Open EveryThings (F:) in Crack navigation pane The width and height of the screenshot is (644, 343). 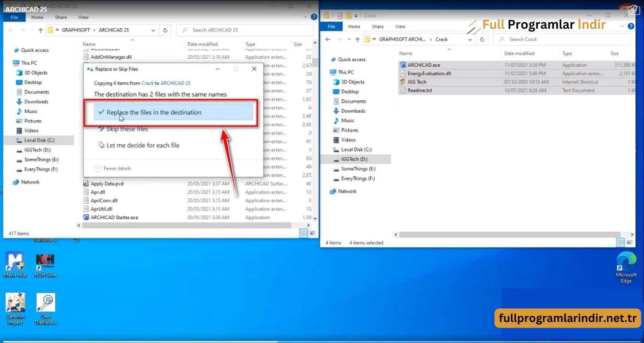coord(357,178)
